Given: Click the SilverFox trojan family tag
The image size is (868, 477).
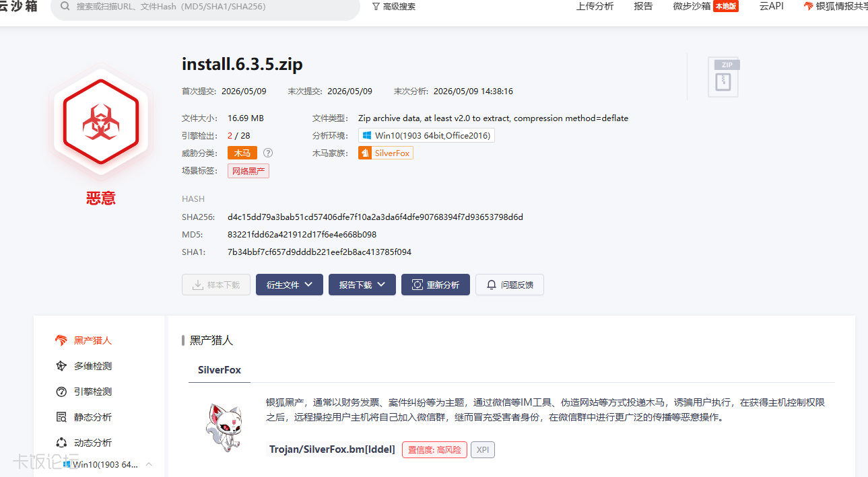Looking at the screenshot, I should (386, 153).
